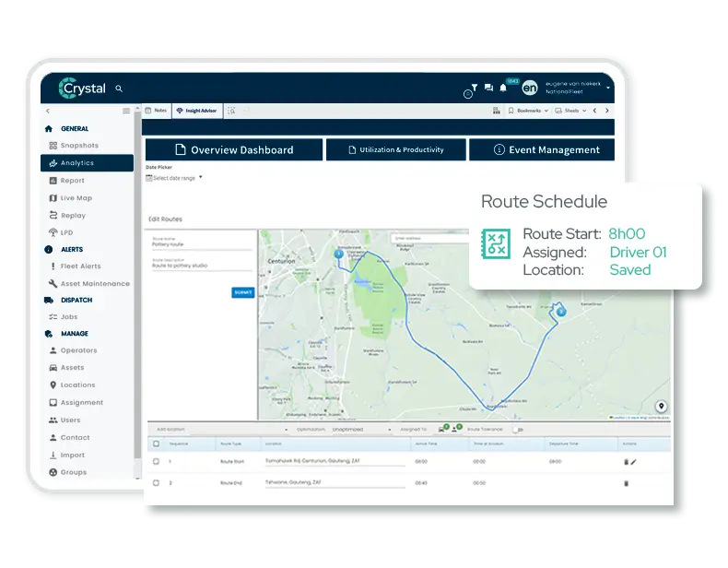Screen dimensions: 728x568
Task: Click the Route Description input field
Action: 202,265
